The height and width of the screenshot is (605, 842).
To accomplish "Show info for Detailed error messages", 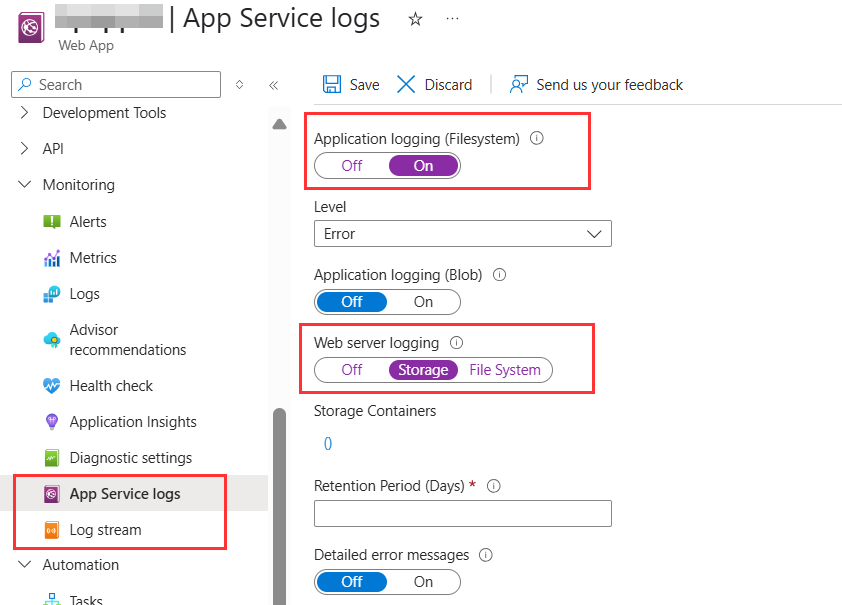I will click(485, 555).
